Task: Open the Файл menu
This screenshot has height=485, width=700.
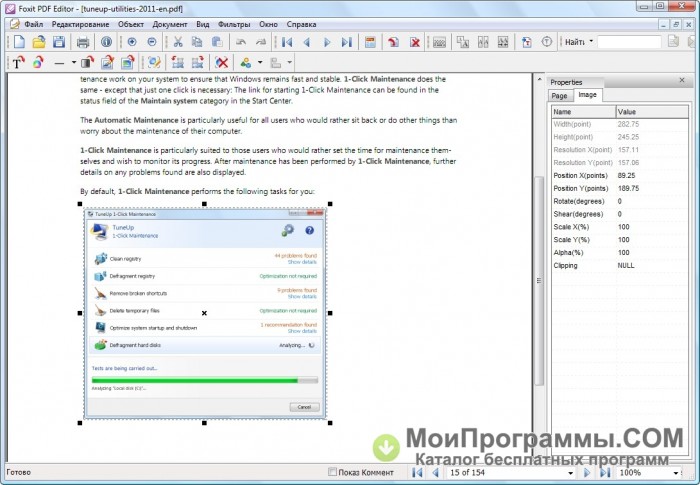Action: click(x=33, y=24)
